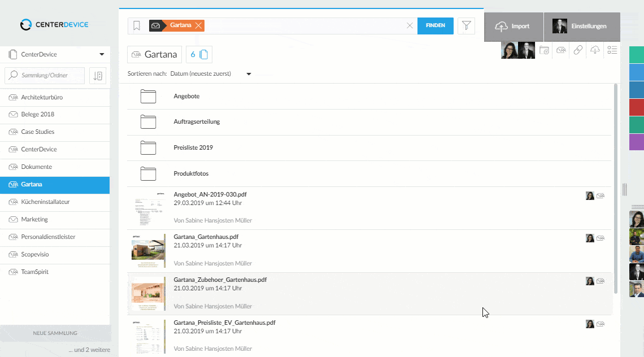Screen dimensions: 644x357
Task: Open the sort order dropdown
Action: (x=211, y=74)
